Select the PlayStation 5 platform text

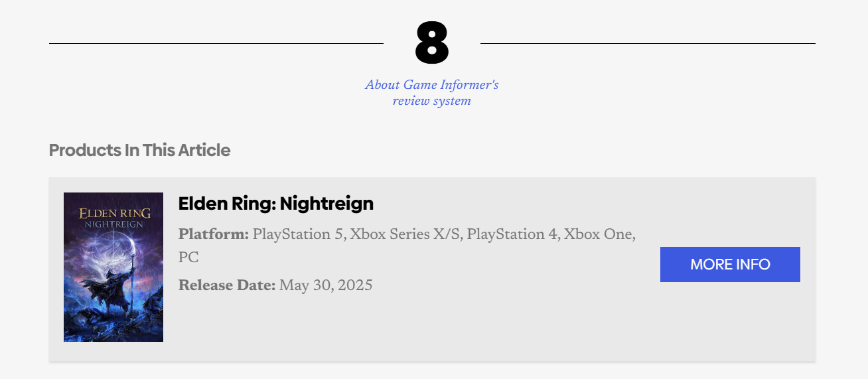[298, 235]
